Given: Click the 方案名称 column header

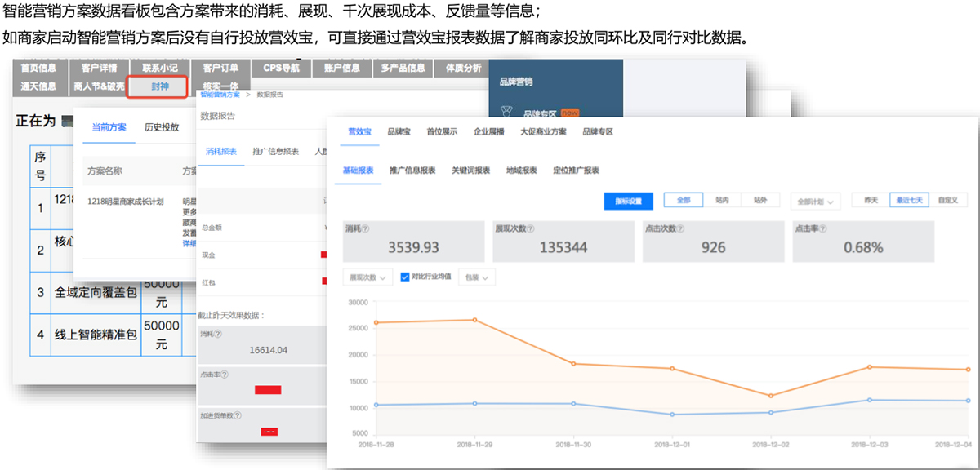Looking at the screenshot, I should point(105,171).
